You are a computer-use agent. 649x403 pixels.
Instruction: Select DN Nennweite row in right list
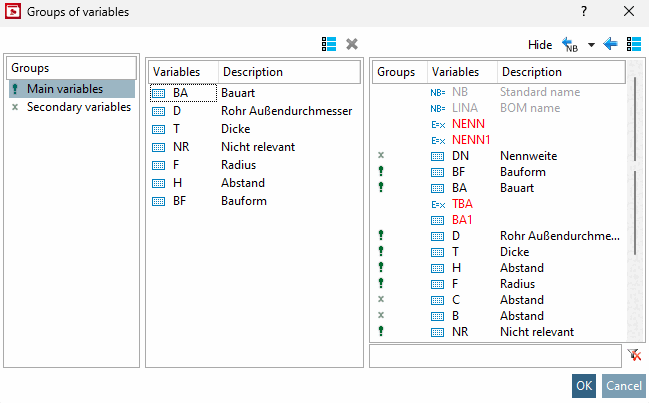tap(499, 156)
